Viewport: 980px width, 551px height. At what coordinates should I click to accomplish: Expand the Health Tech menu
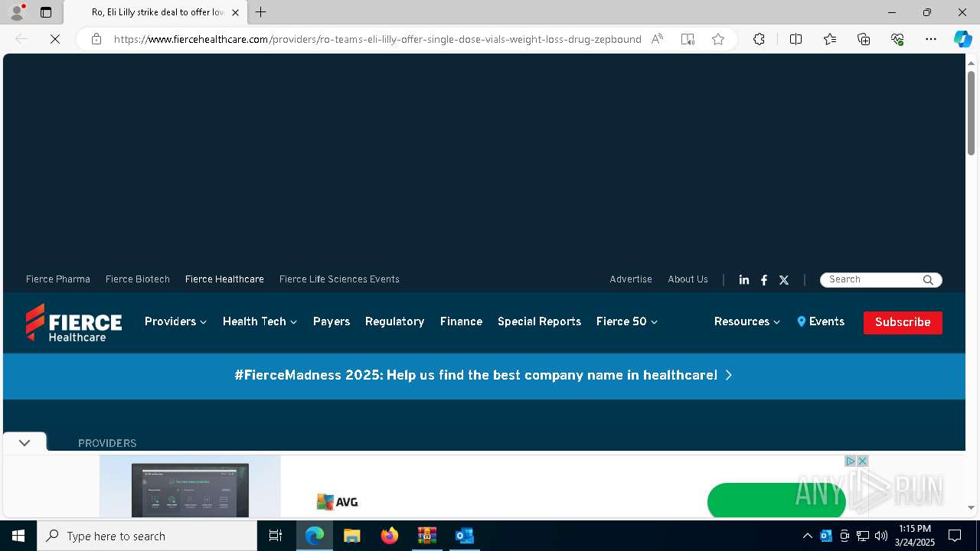260,321
